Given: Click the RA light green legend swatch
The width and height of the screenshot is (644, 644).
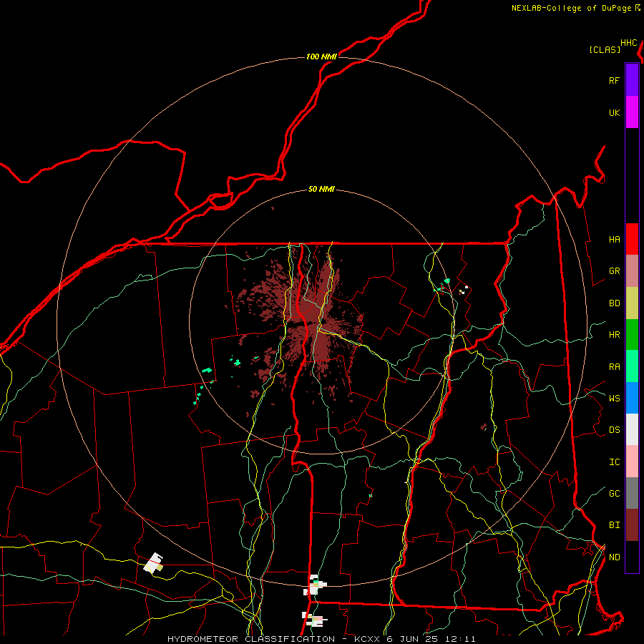Looking at the screenshot, I should [632, 366].
